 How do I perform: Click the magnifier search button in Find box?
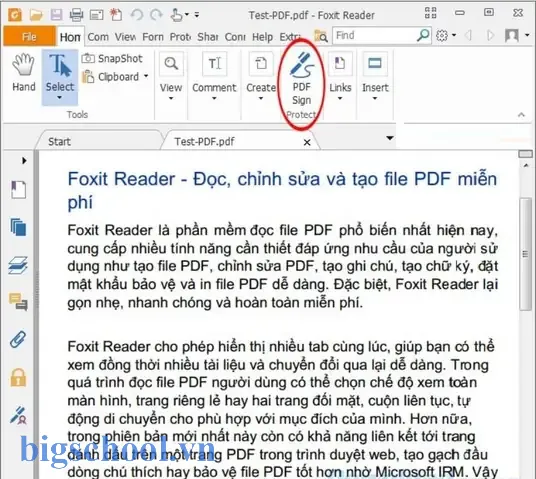coord(423,35)
